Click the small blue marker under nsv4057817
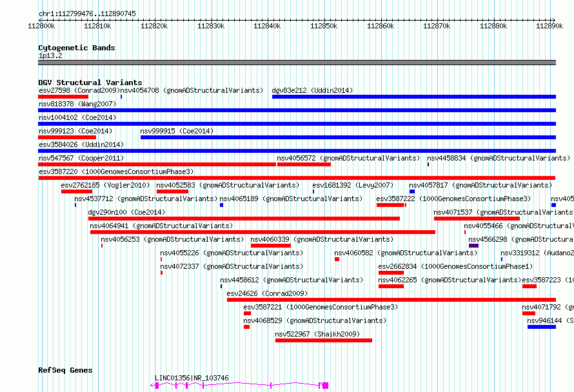 (x=412, y=191)
